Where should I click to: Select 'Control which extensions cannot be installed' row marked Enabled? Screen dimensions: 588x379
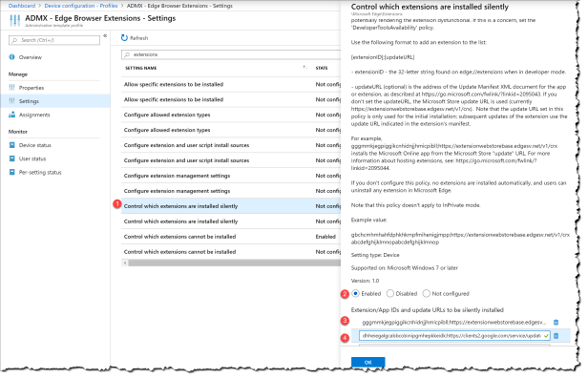[x=231, y=237]
